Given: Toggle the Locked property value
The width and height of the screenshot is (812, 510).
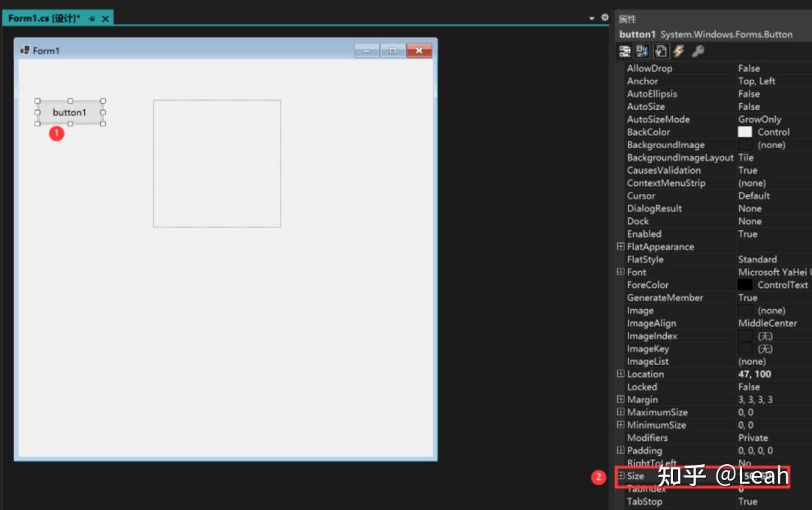Looking at the screenshot, I should pos(752,387).
